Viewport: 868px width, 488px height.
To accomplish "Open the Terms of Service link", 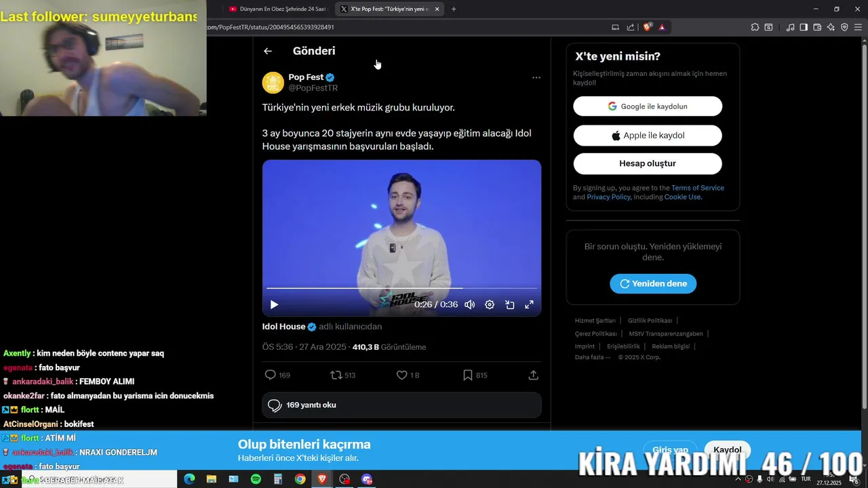I will click(x=698, y=188).
